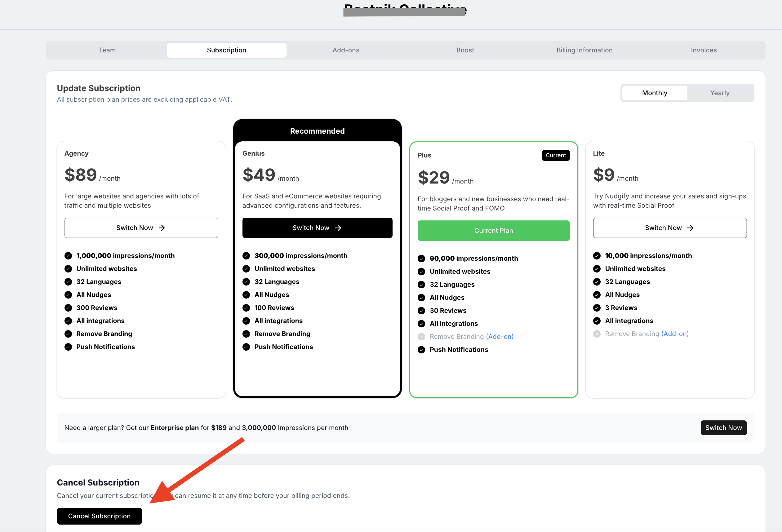Image resolution: width=782 pixels, height=532 pixels.
Task: View the Invoices tab
Action: (704, 50)
